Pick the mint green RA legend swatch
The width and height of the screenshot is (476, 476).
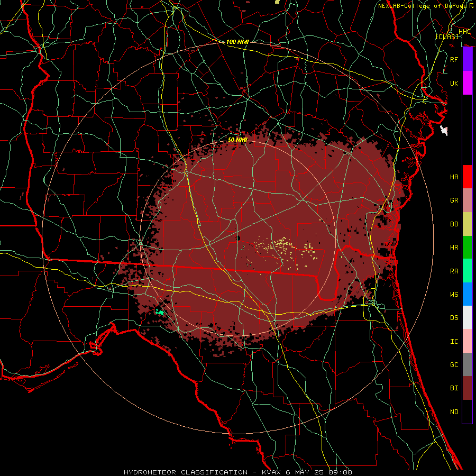[x=467, y=270]
